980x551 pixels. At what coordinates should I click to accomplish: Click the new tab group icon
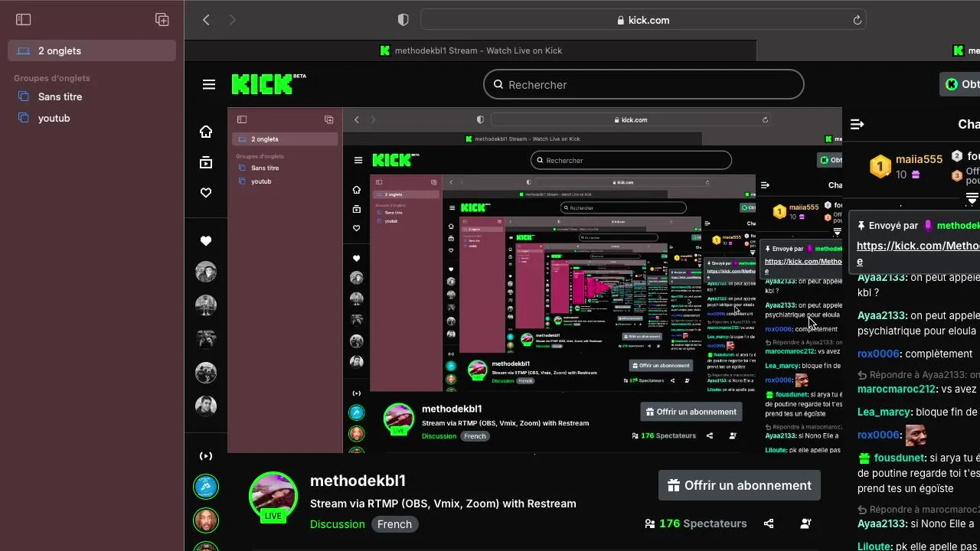[162, 20]
